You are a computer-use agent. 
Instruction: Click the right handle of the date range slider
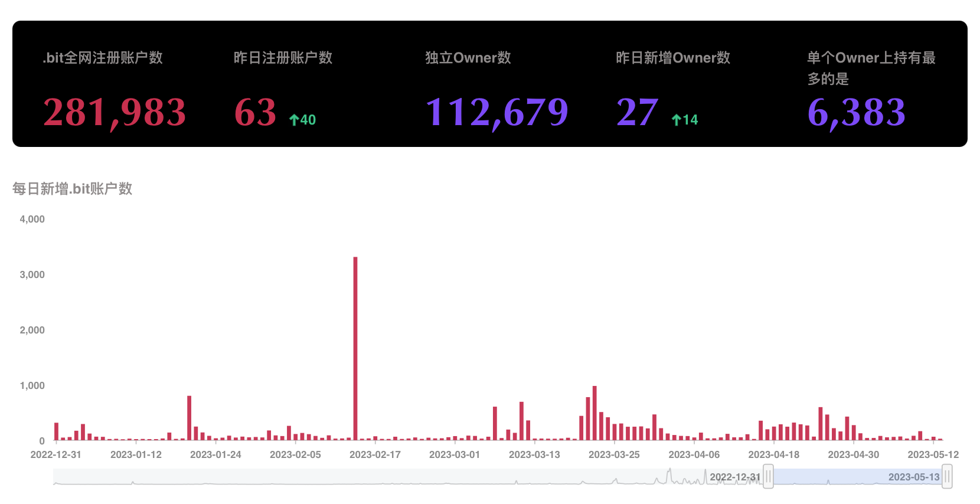tap(947, 476)
